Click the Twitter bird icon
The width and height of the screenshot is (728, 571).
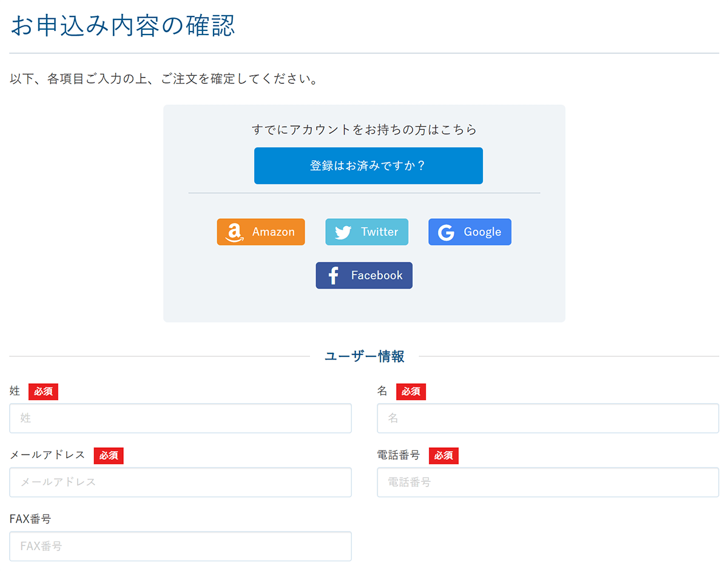tap(343, 233)
